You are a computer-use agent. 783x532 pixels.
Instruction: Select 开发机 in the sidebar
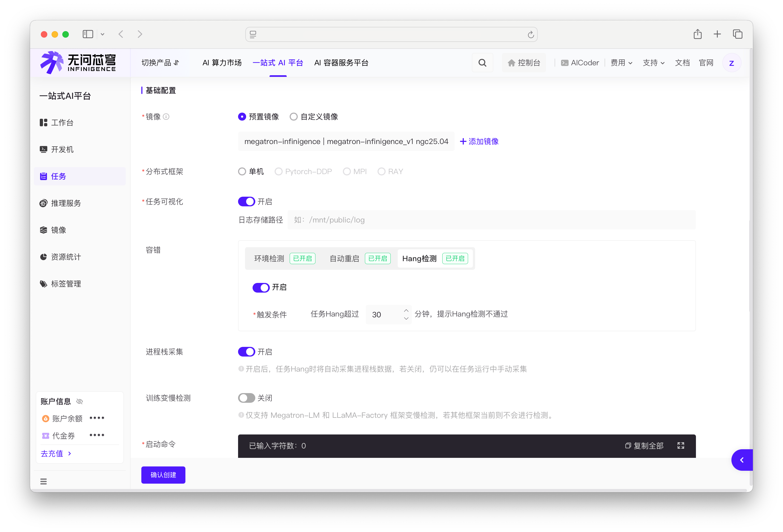(62, 149)
